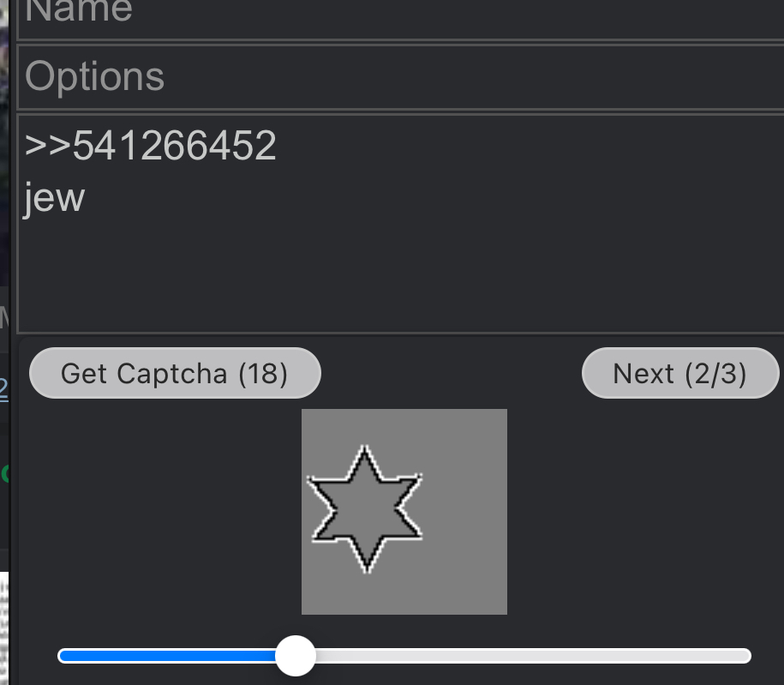This screenshot has height=685, width=784.
Task: Click the >>541266452 quote text in comment
Action: pyautogui.click(x=150, y=146)
